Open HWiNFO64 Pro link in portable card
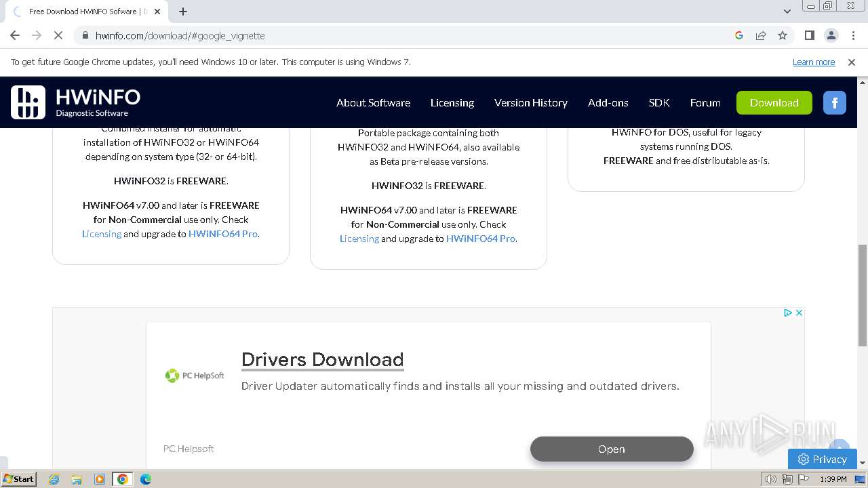The width and height of the screenshot is (868, 488). pyautogui.click(x=481, y=239)
